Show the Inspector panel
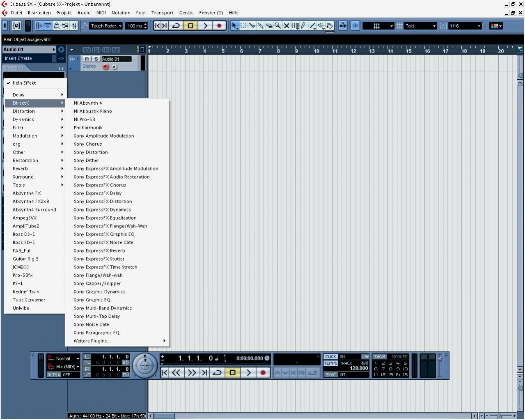525x420 pixels. 39,26
